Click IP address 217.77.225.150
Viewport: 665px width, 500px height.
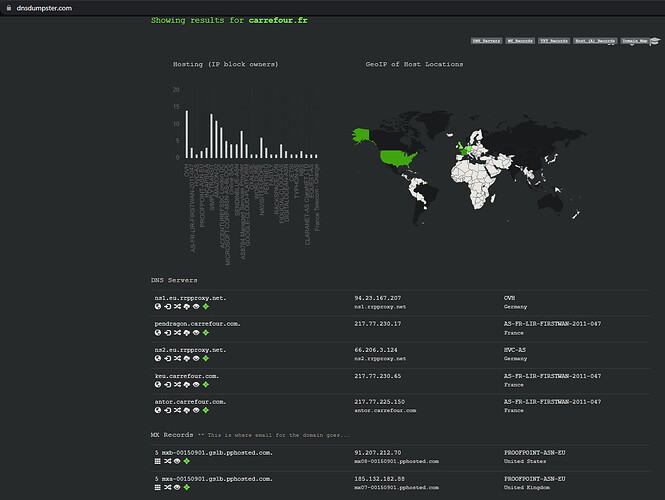coord(380,402)
